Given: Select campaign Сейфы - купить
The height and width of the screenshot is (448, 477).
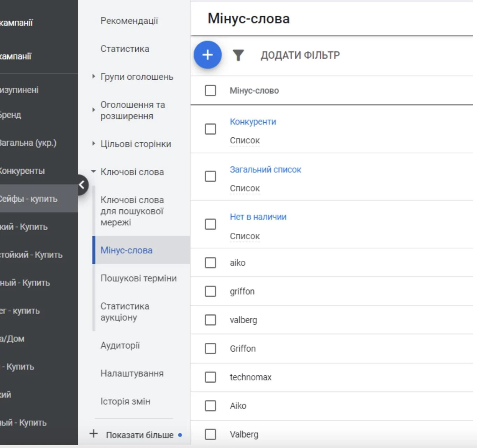Looking at the screenshot, I should coord(39,198).
